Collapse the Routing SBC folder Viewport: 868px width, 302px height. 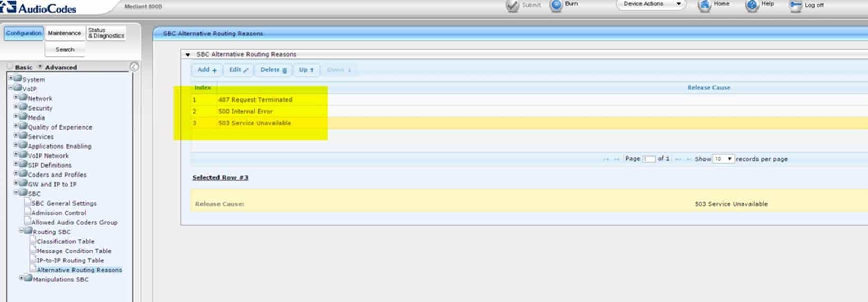click(x=22, y=231)
